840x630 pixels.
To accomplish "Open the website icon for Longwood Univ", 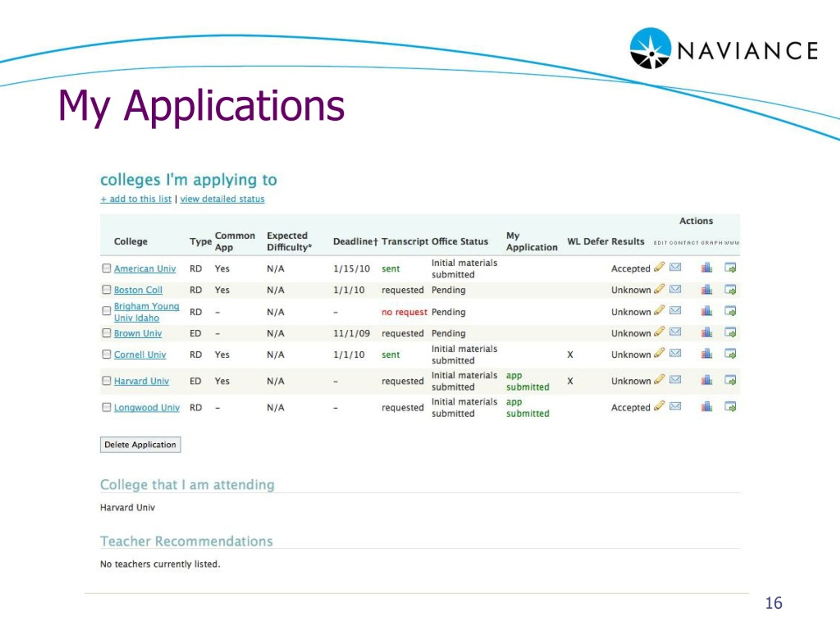I will tap(730, 406).
